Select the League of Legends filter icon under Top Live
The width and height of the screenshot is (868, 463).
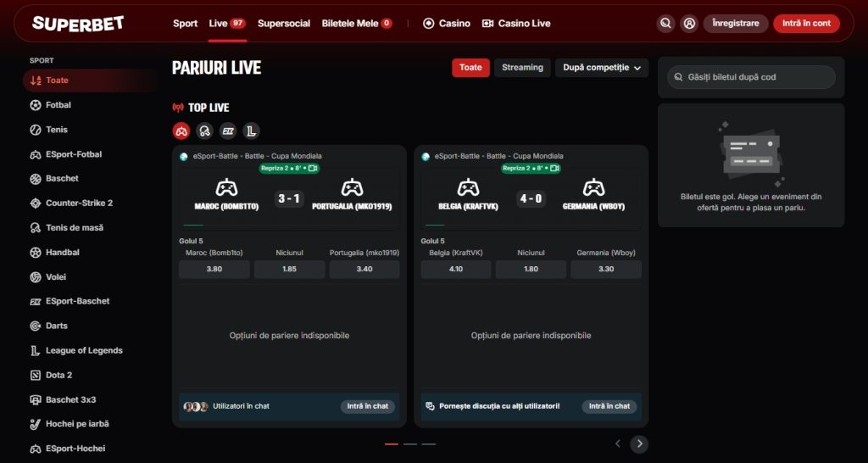251,131
